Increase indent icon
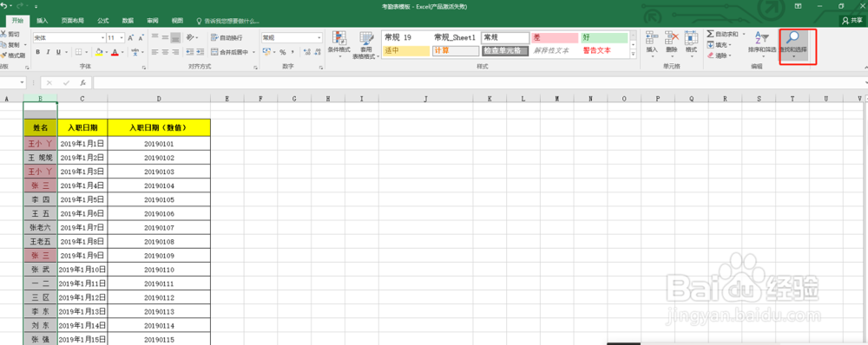Viewport: 868px width, 345px height. pyautogui.click(x=200, y=52)
